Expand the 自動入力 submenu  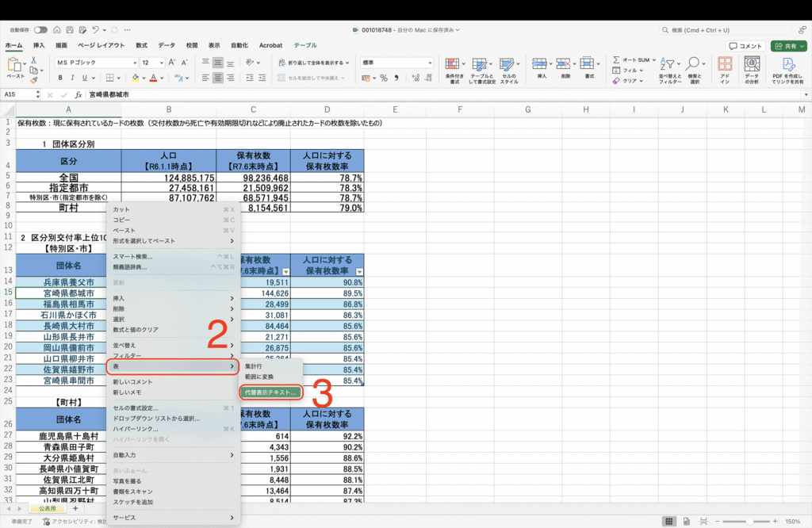(x=173, y=455)
